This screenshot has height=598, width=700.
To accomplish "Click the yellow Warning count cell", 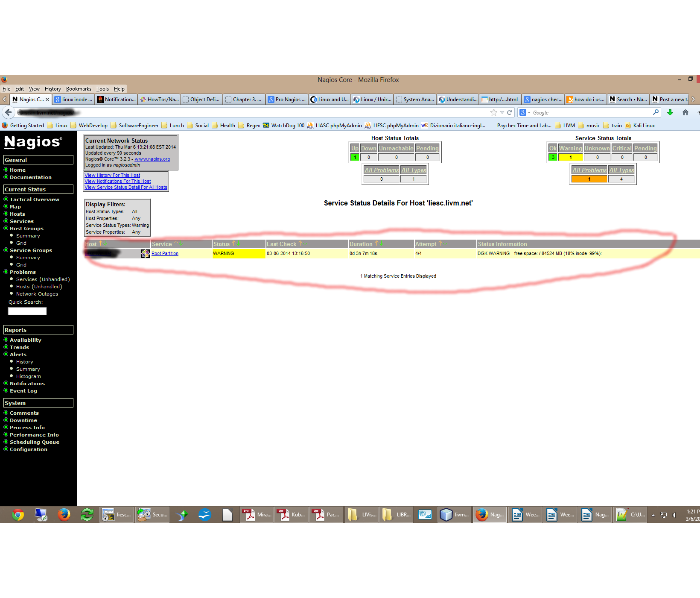I will pyautogui.click(x=570, y=157).
